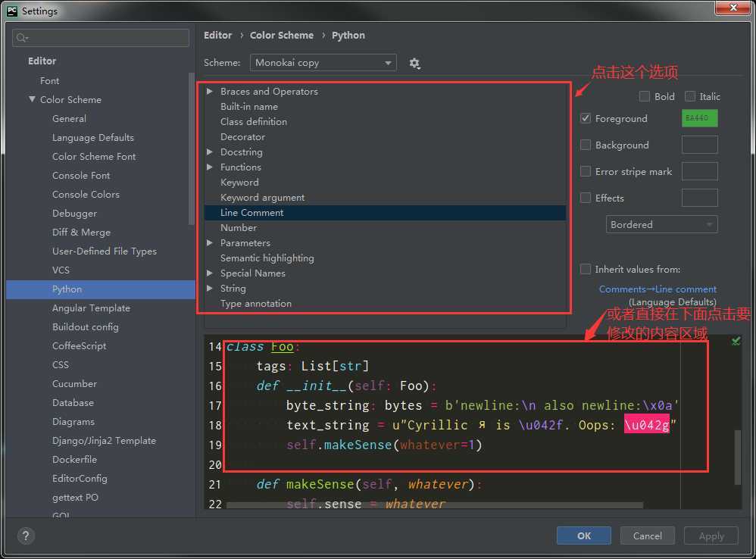Select Debugger in the settings sidebar
The height and width of the screenshot is (559, 756).
[x=74, y=213]
